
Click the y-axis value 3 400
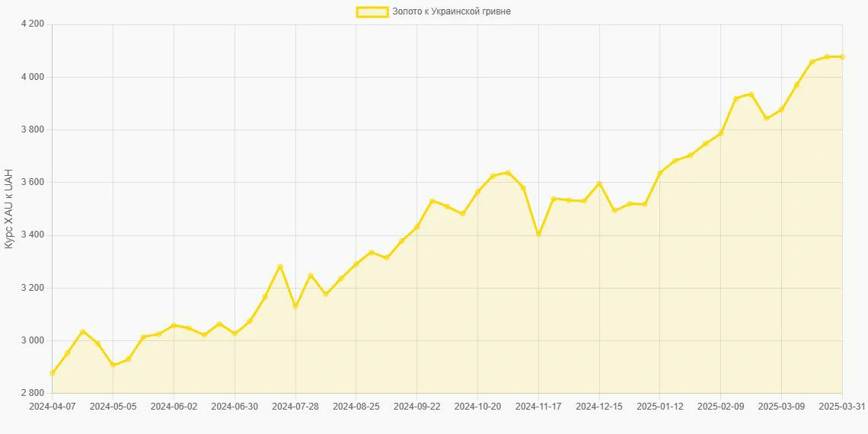pyautogui.click(x=33, y=235)
